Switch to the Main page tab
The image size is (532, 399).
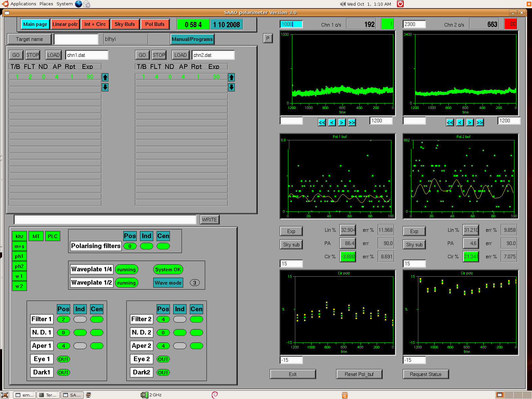[x=35, y=24]
